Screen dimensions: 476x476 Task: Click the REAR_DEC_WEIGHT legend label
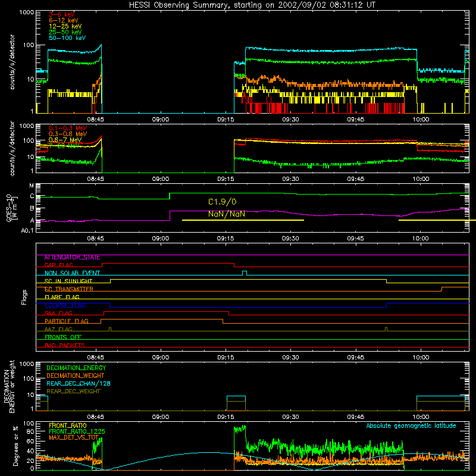coord(73,392)
